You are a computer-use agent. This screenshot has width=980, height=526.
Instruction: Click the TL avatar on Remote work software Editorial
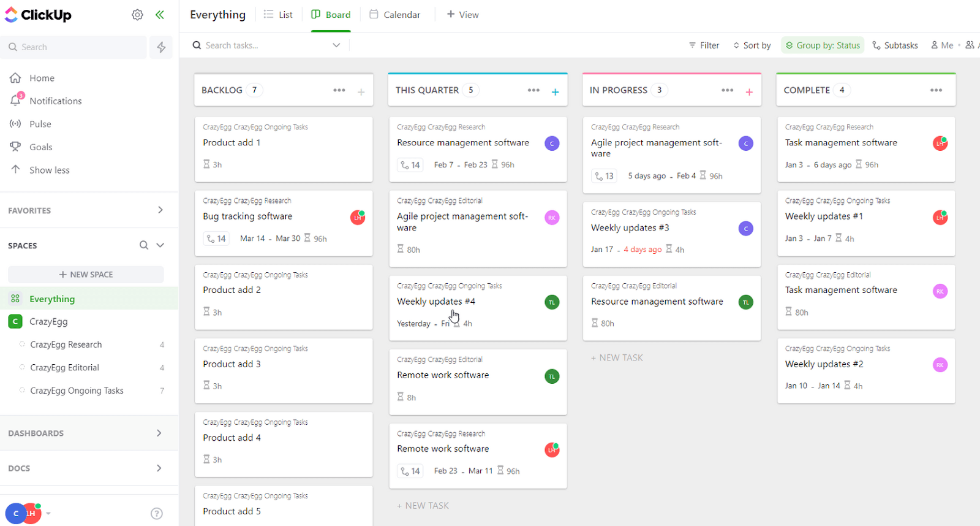coord(552,376)
